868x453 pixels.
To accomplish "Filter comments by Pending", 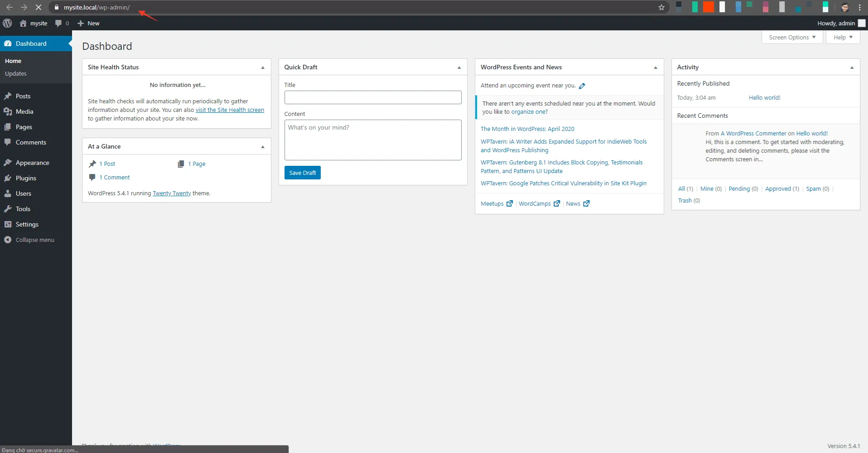I will click(739, 188).
